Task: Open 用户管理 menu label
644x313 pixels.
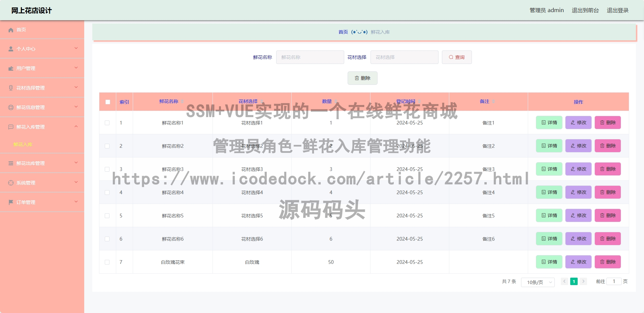Action: [26, 68]
